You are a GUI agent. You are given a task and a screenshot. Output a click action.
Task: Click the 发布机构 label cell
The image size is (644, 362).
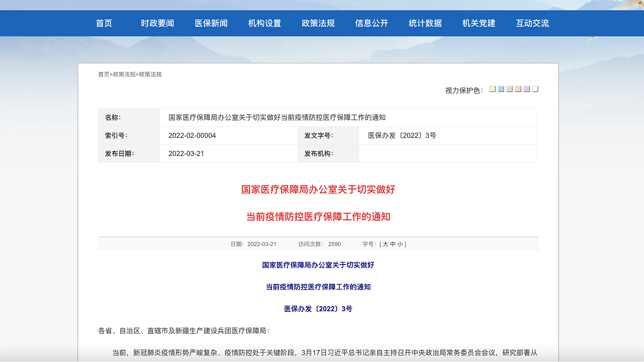click(x=328, y=153)
